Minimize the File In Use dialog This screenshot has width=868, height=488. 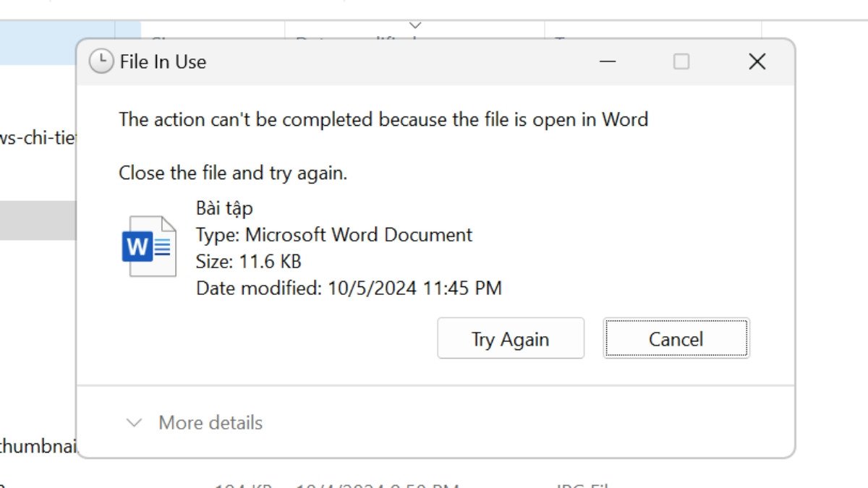click(606, 62)
